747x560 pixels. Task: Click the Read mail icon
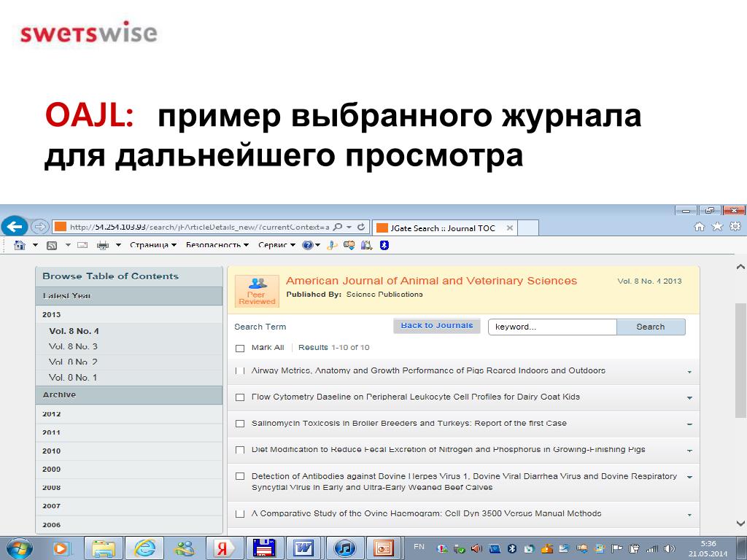pyautogui.click(x=83, y=245)
